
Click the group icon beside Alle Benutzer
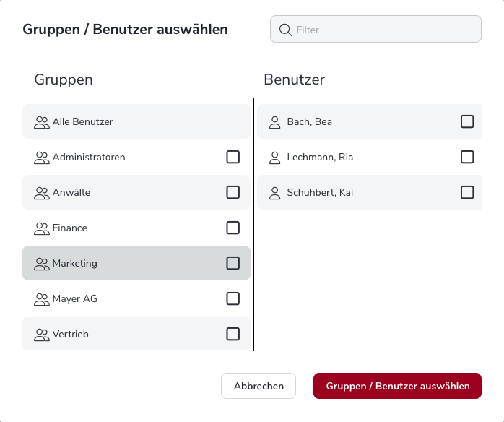click(41, 122)
